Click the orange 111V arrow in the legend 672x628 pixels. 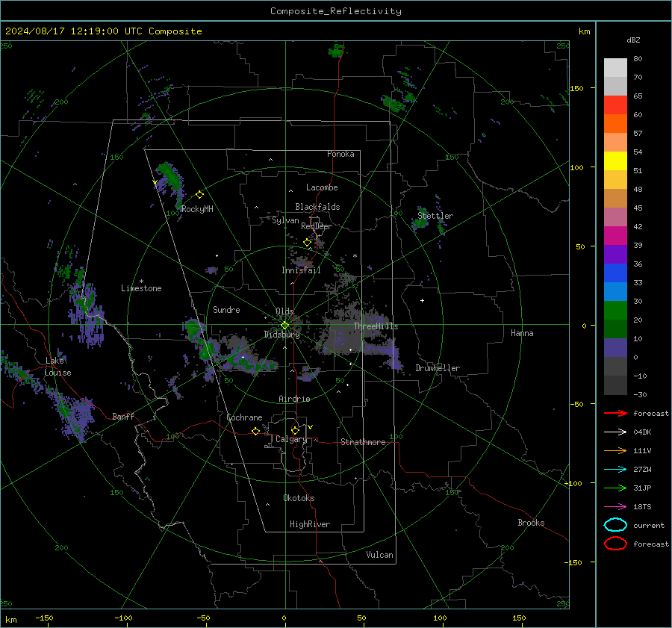click(615, 450)
